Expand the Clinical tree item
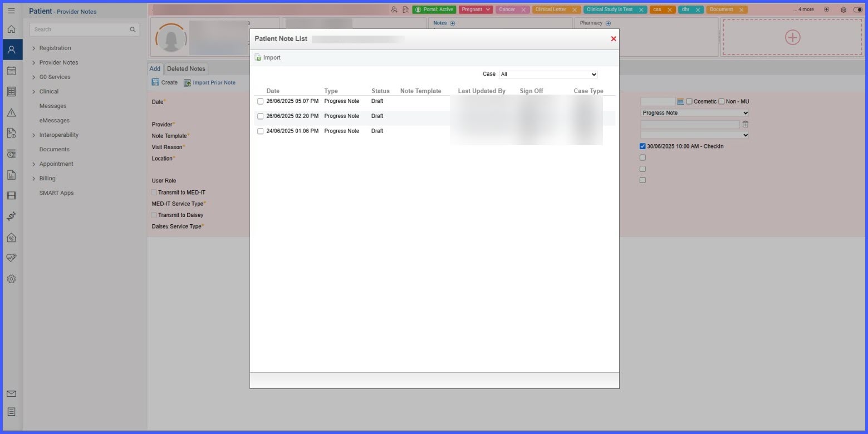This screenshot has width=868, height=434. [x=33, y=92]
